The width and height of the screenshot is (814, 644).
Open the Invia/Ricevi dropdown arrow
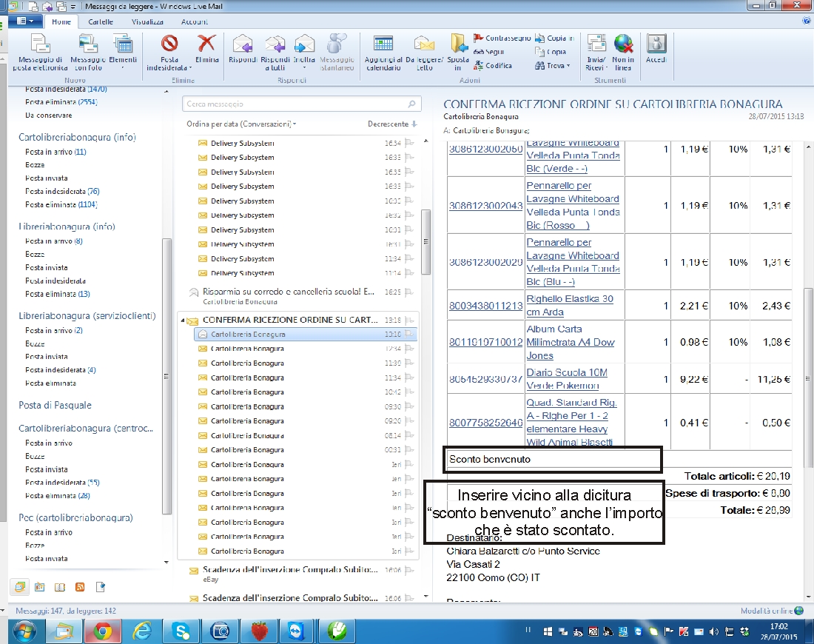[606, 68]
